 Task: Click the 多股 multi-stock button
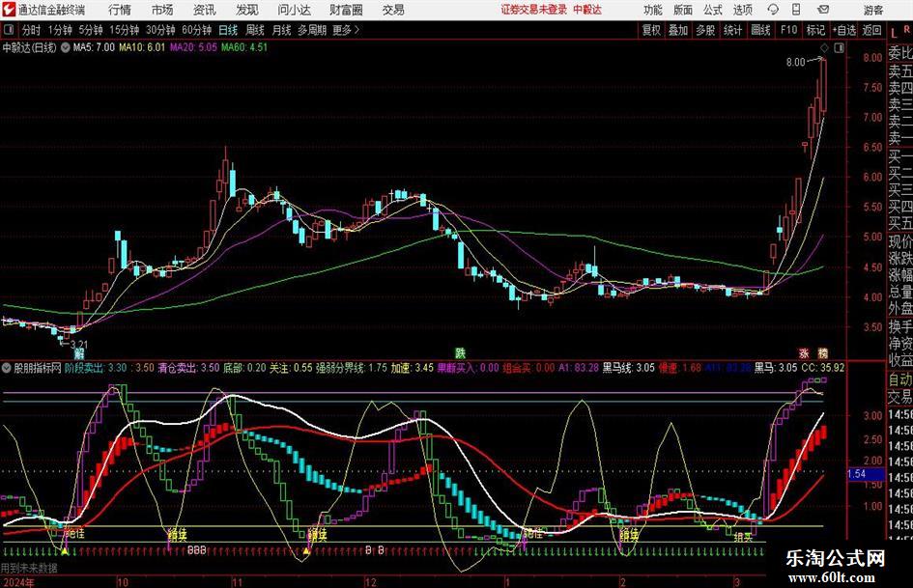(705, 30)
